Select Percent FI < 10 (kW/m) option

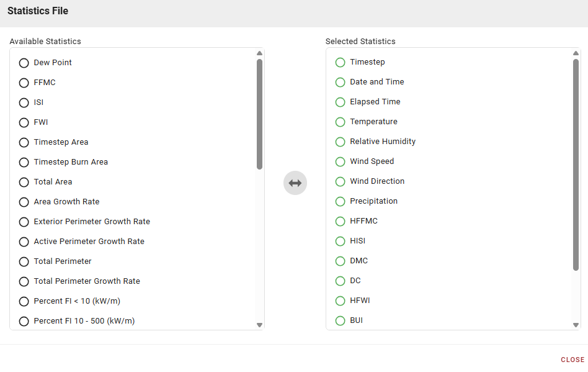pos(24,301)
